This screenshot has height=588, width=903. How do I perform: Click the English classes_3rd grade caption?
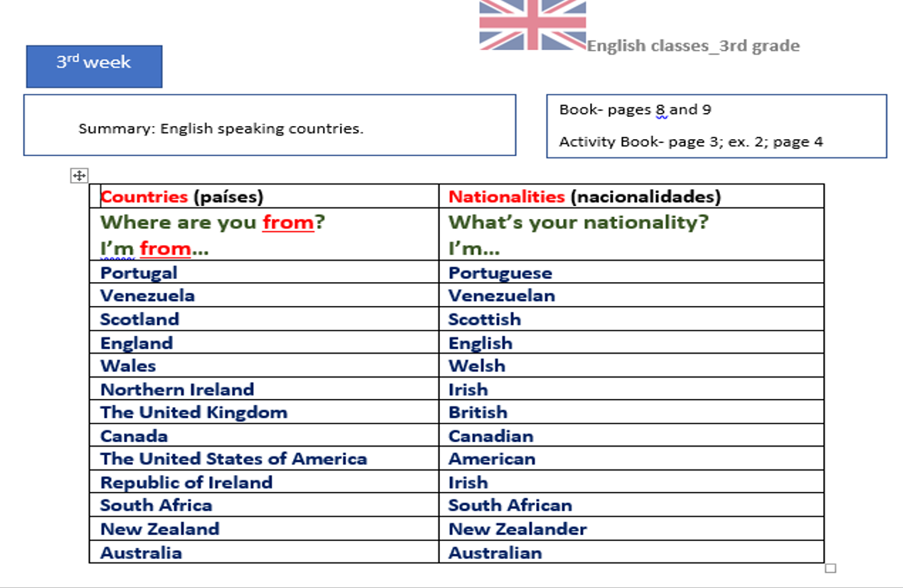[x=691, y=45]
